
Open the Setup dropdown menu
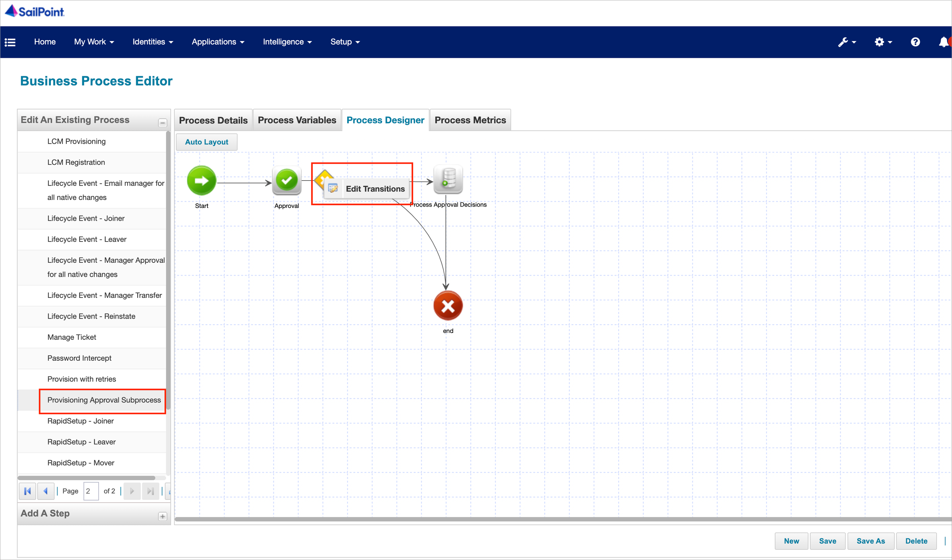[x=345, y=42]
